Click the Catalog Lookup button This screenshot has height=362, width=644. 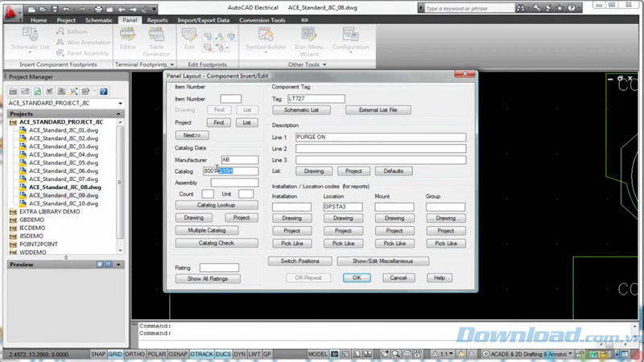[x=217, y=206]
